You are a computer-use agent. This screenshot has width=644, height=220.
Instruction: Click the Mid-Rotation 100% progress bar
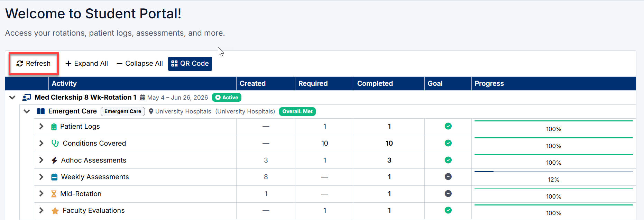click(554, 188)
